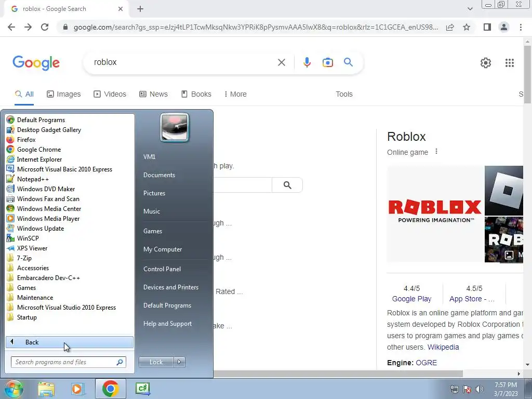Click the Chrome back arrow
This screenshot has width=532, height=399.
11,27
